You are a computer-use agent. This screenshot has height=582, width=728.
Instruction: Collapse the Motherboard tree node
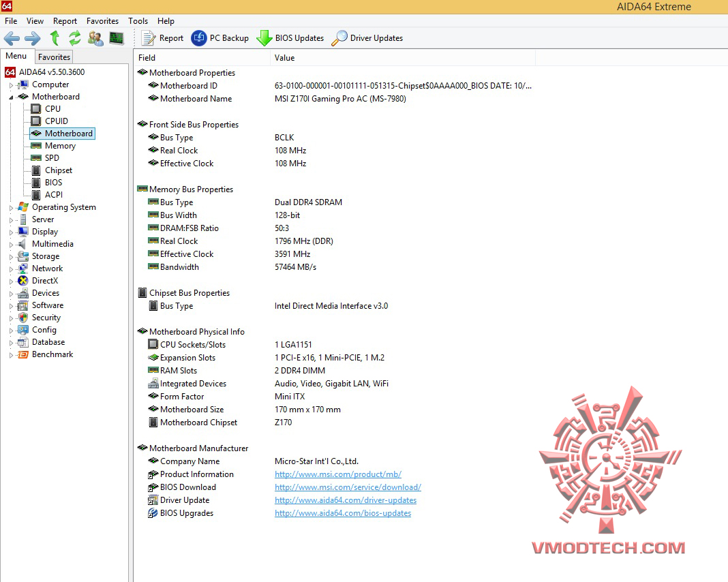[11, 97]
